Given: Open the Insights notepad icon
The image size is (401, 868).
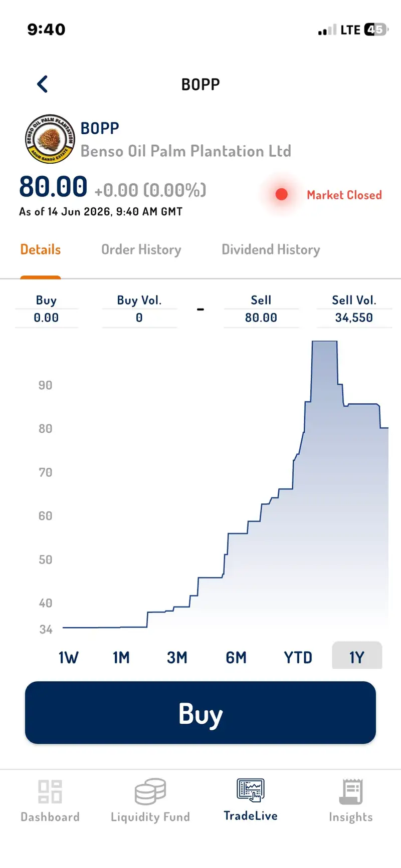Looking at the screenshot, I should point(351,791).
